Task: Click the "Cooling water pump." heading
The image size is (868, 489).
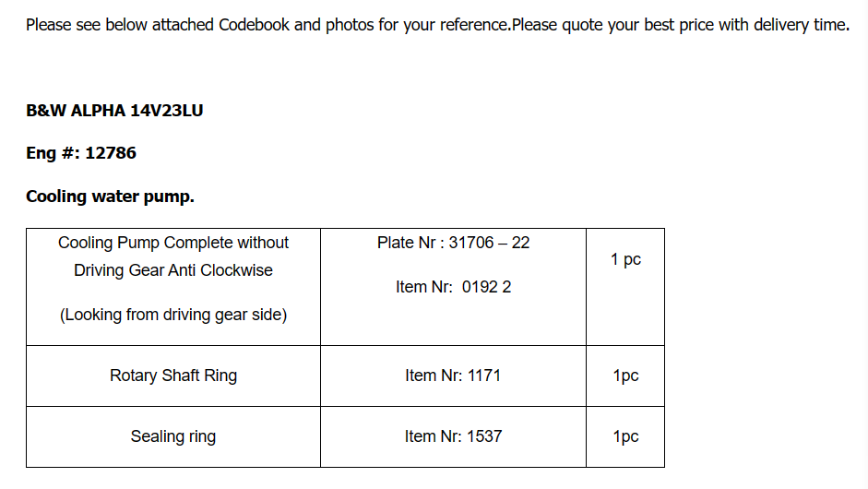Action: click(x=110, y=197)
